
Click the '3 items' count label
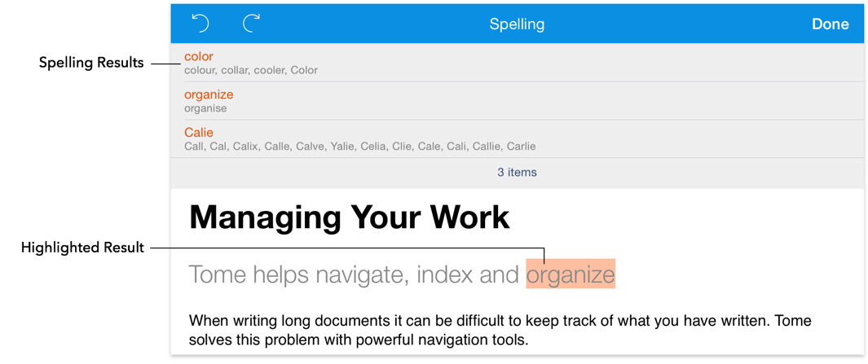(x=517, y=173)
